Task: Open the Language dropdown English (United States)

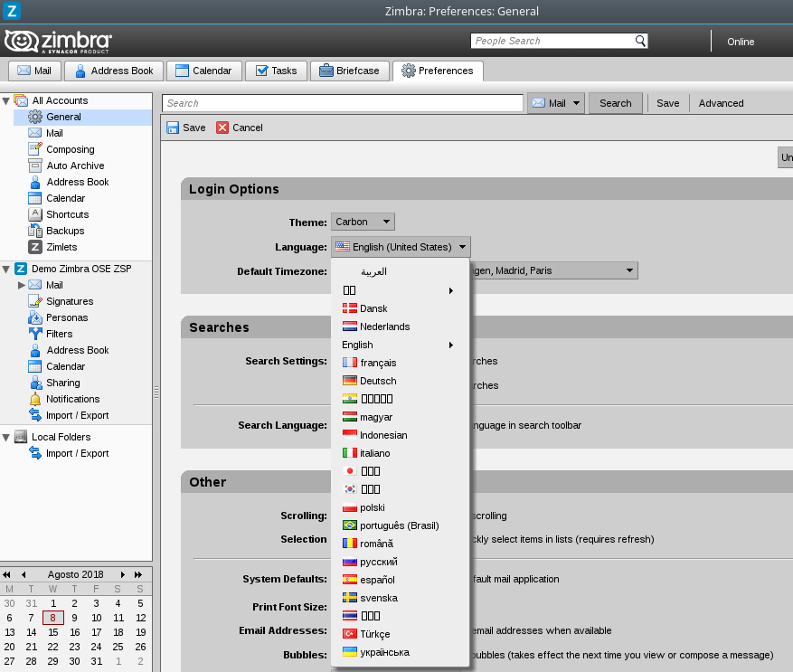Action: (x=401, y=247)
